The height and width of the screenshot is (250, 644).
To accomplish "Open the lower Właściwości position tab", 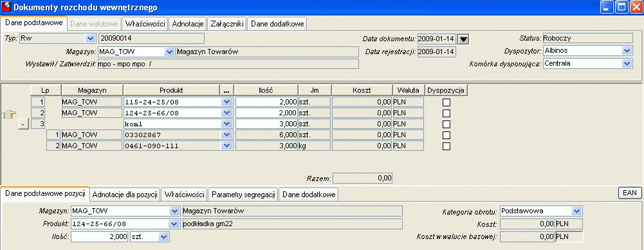I will (x=185, y=194).
